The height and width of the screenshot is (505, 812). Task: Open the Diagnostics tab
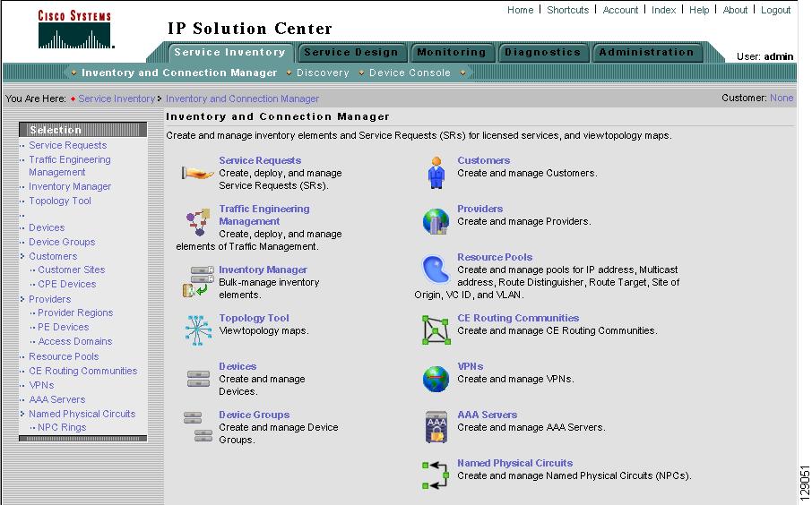tap(542, 52)
